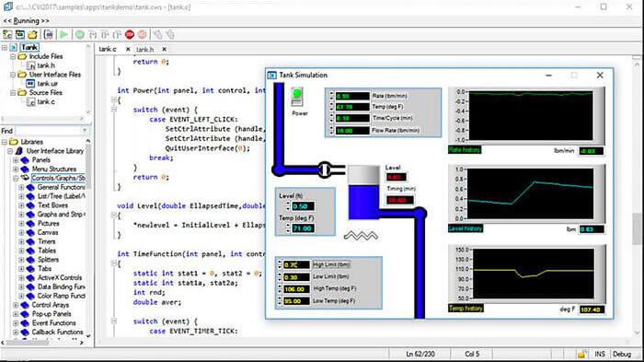Screen dimensions: 644x362
Task: Click the Level history cyan label
Action: pyautogui.click(x=466, y=228)
